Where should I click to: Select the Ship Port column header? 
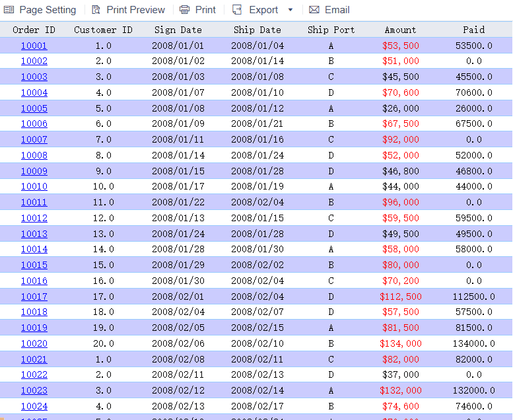tap(331, 30)
